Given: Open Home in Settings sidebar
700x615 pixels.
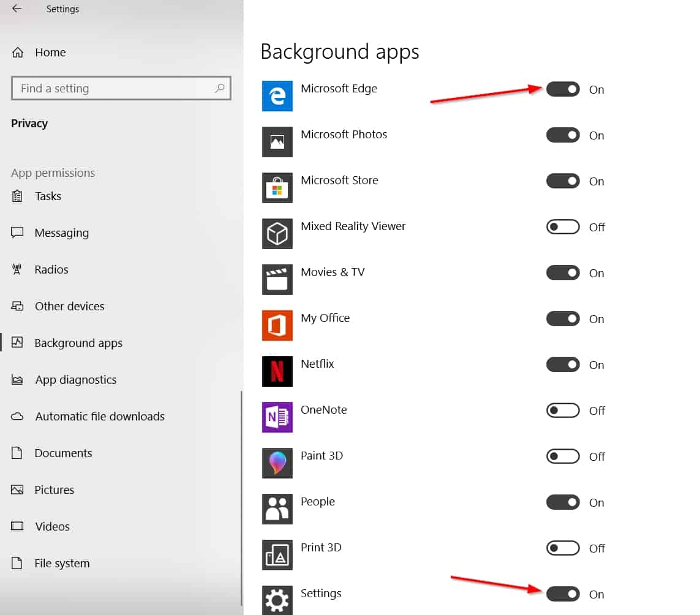Looking at the screenshot, I should click(50, 52).
